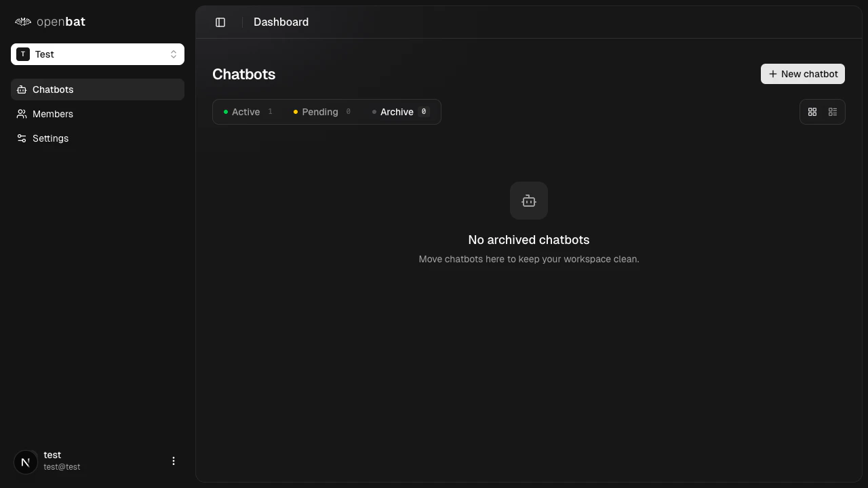This screenshot has width=868, height=488.
Task: Toggle the sidebar collapse icon
Action: (x=220, y=22)
